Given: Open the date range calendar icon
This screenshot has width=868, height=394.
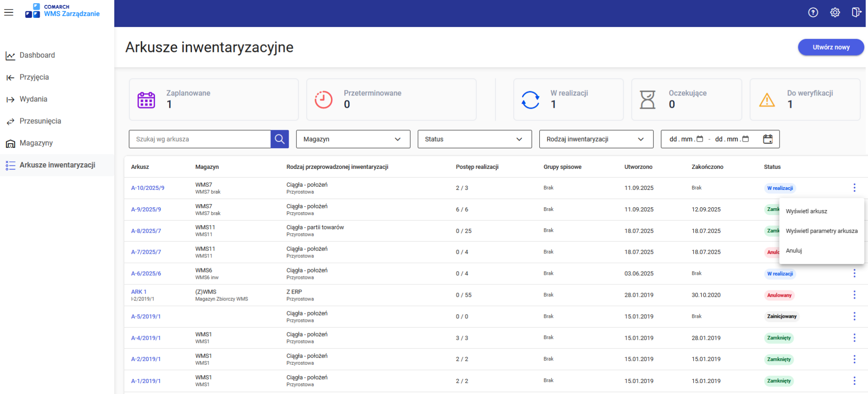Looking at the screenshot, I should click(768, 139).
